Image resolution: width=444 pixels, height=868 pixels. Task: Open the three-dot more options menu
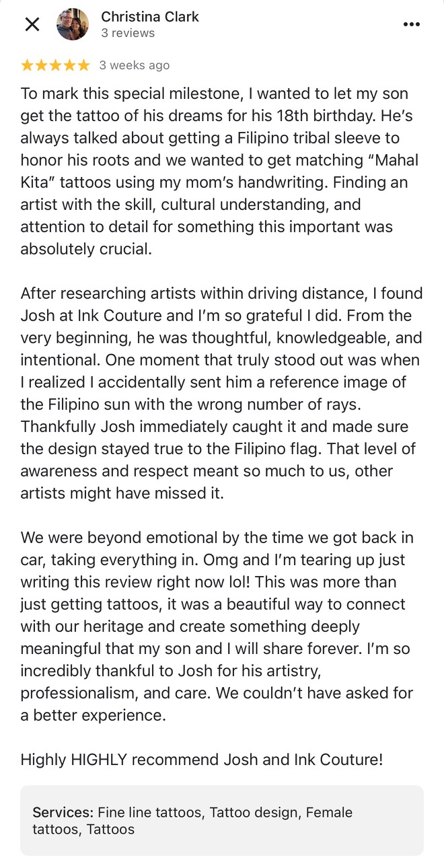point(411,25)
